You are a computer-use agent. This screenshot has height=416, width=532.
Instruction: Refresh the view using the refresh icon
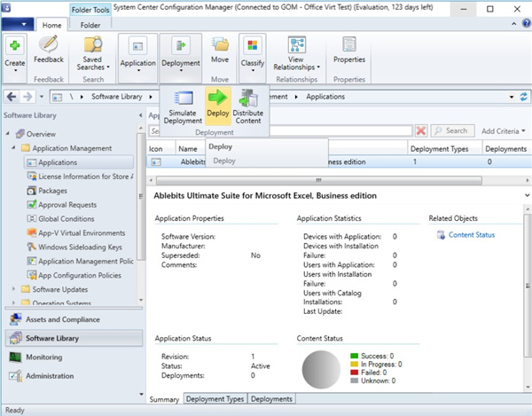click(x=523, y=97)
